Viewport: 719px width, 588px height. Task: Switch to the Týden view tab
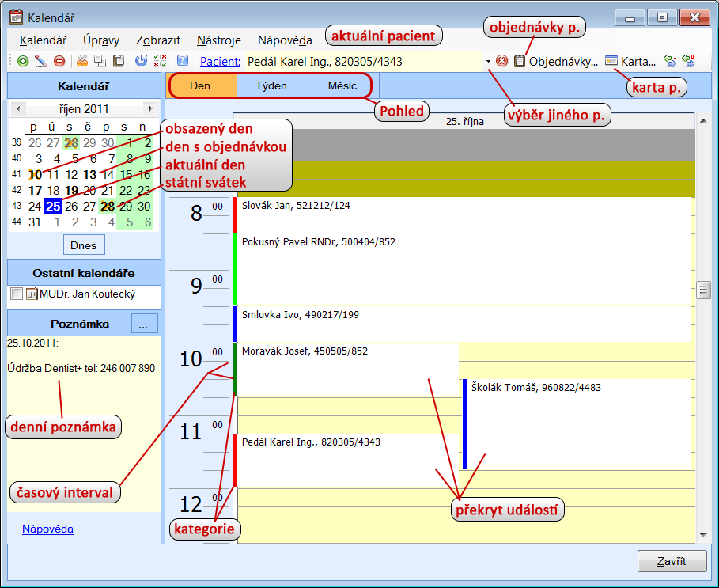(x=271, y=85)
